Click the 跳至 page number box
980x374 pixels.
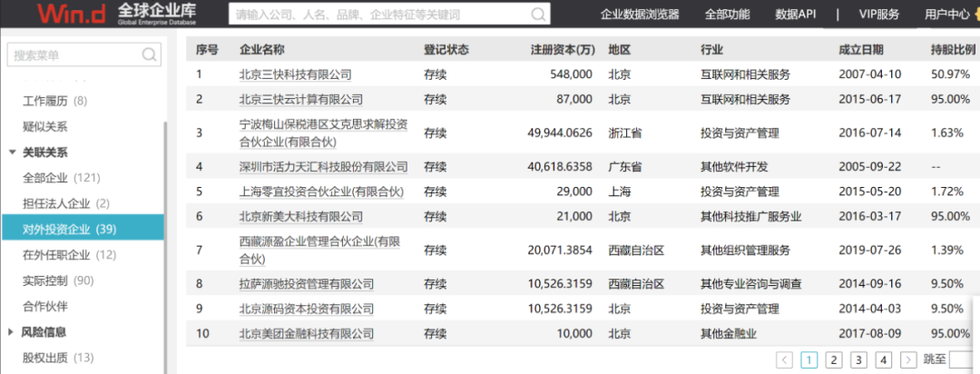tap(964, 359)
